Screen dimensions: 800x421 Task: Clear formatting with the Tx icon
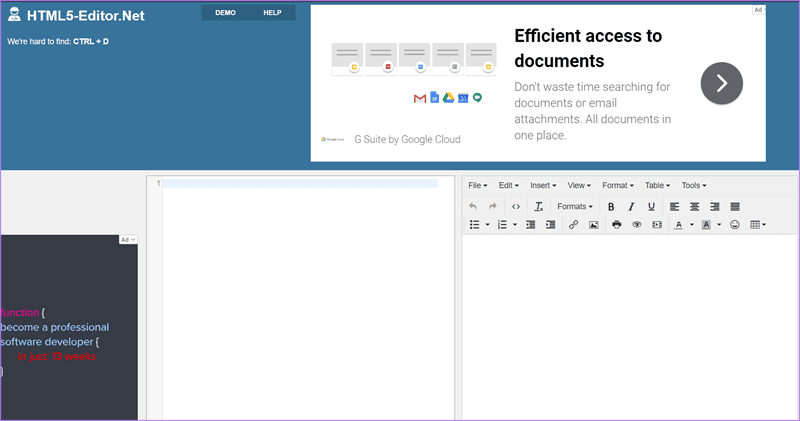point(539,207)
